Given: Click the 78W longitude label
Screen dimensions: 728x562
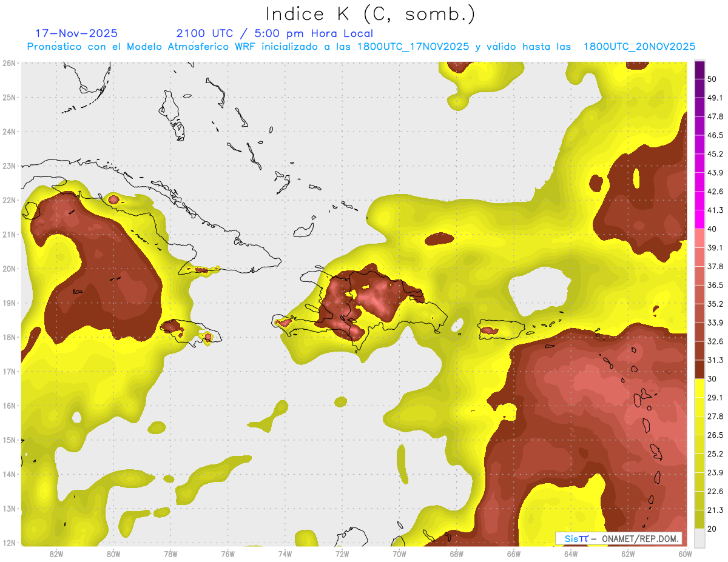Looking at the screenshot, I should [170, 554].
